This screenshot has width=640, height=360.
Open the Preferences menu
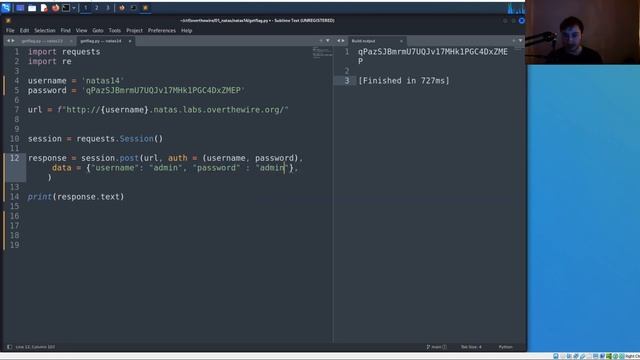point(162,31)
